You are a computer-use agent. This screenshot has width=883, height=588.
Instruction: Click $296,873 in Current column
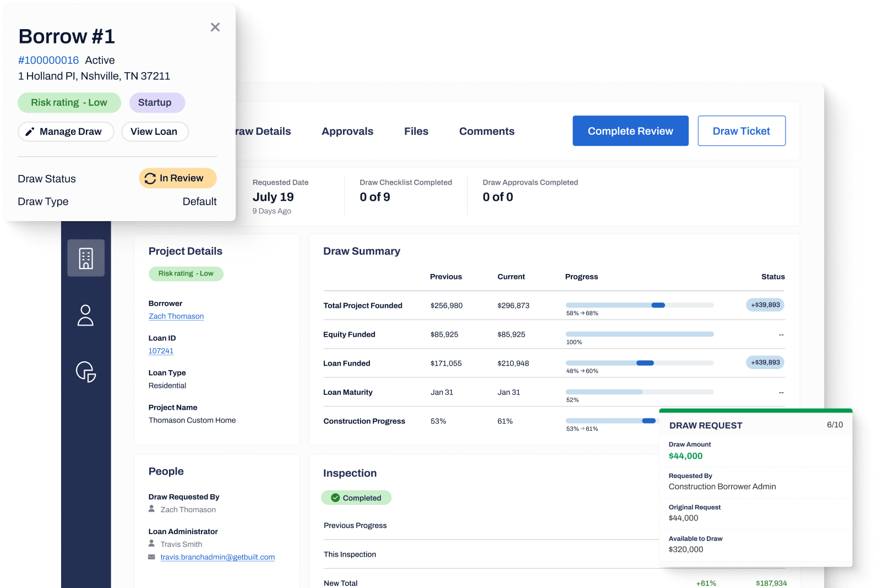point(514,306)
